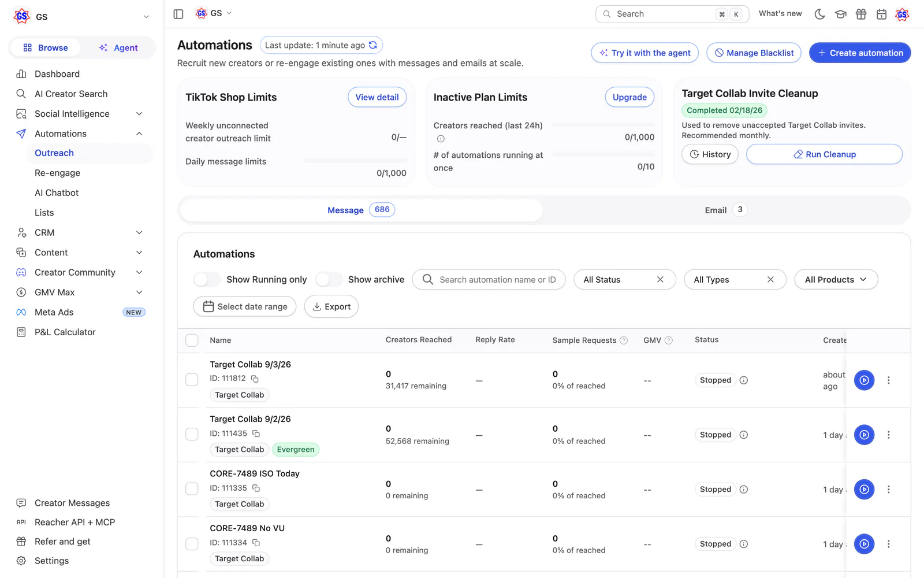Check the Target Collab 9/3/26 row
924x578 pixels.
[192, 380]
